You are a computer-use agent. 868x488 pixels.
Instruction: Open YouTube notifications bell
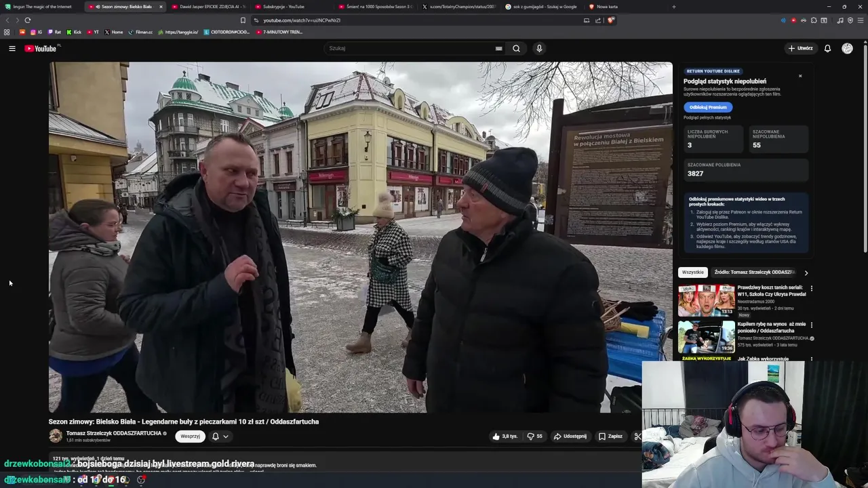[x=827, y=48]
